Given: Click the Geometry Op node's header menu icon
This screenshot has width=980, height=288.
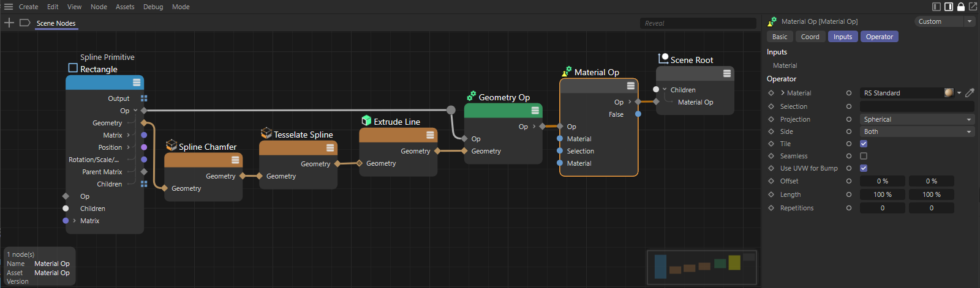Looking at the screenshot, I should click(x=535, y=111).
